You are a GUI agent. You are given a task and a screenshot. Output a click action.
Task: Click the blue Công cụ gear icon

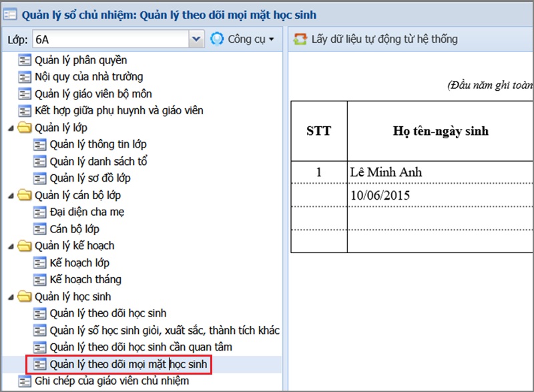click(x=217, y=39)
